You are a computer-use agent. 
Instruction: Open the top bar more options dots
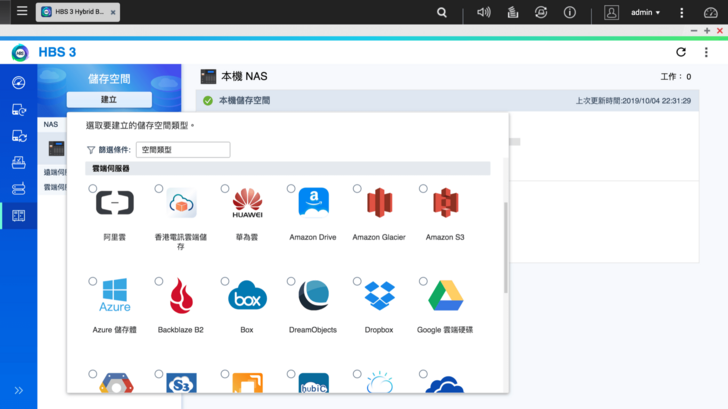click(x=682, y=13)
